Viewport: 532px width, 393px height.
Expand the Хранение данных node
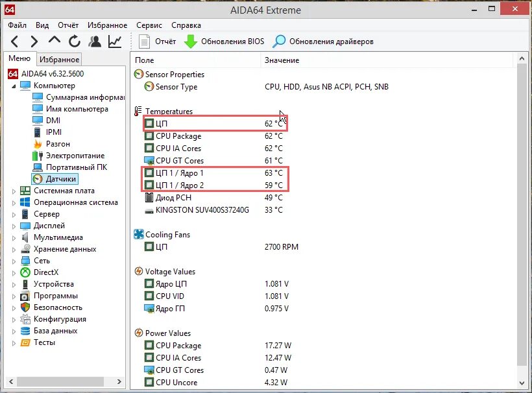pos(14,250)
